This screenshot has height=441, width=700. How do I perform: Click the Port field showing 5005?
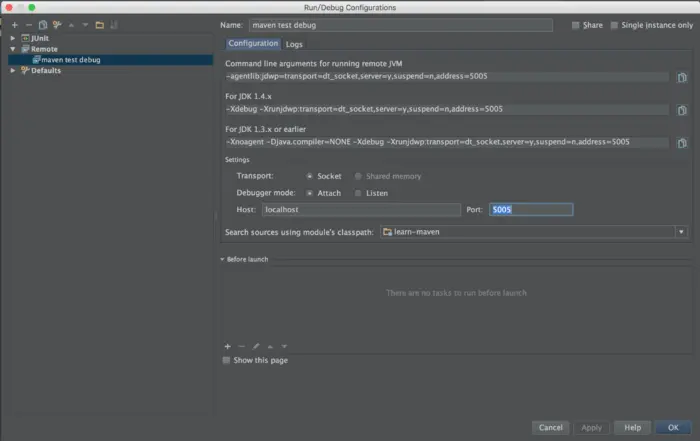coord(531,210)
